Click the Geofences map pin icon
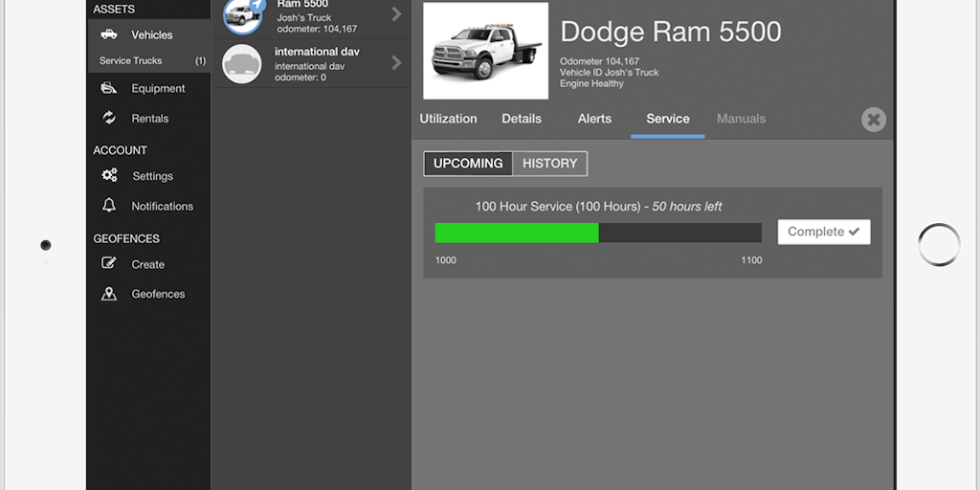Viewport: 980px width, 490px height. click(x=109, y=293)
